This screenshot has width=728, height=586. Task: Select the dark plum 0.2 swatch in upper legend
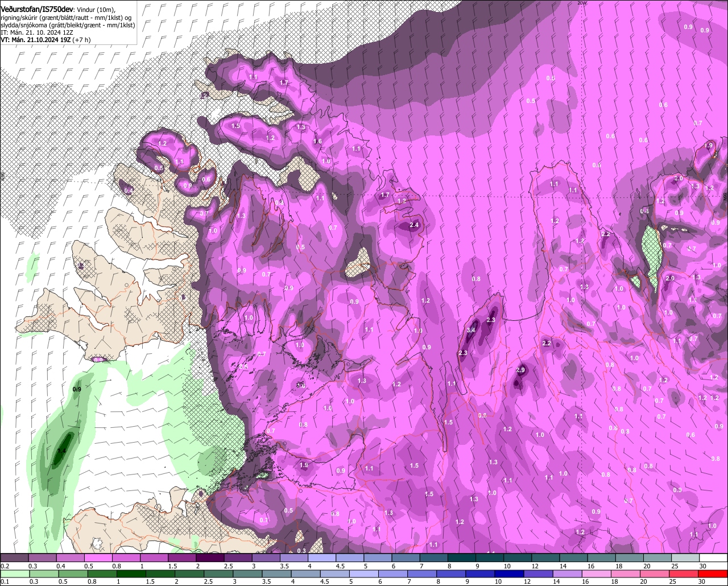pos(14,558)
